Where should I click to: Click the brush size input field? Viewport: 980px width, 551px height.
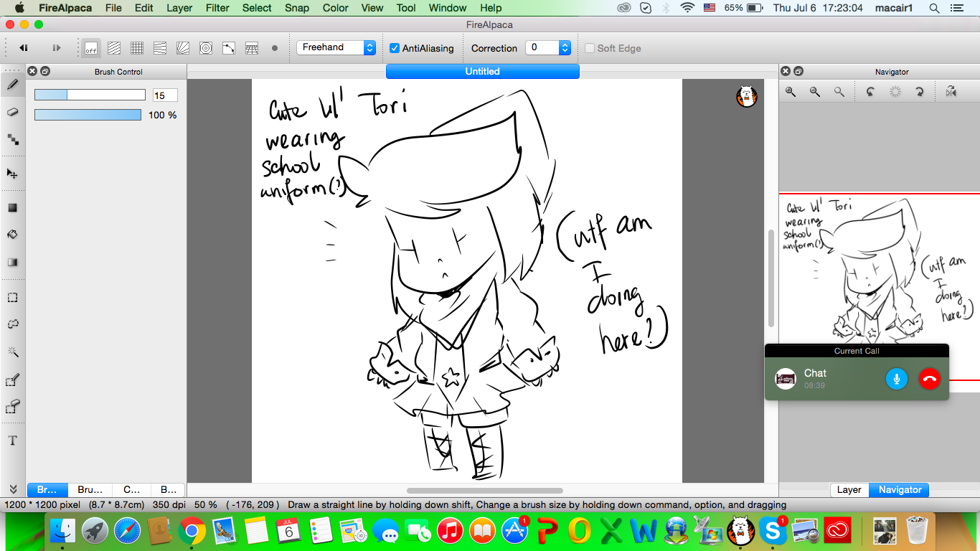click(x=165, y=95)
